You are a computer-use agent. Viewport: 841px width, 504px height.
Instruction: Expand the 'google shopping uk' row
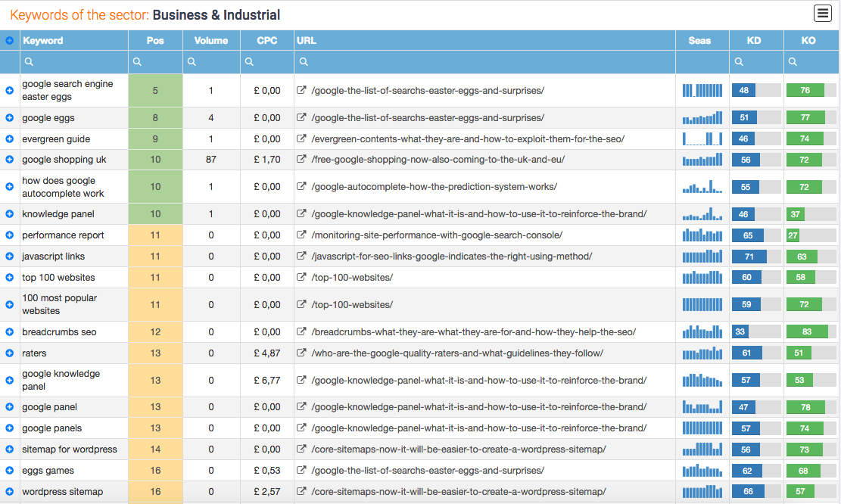point(10,159)
